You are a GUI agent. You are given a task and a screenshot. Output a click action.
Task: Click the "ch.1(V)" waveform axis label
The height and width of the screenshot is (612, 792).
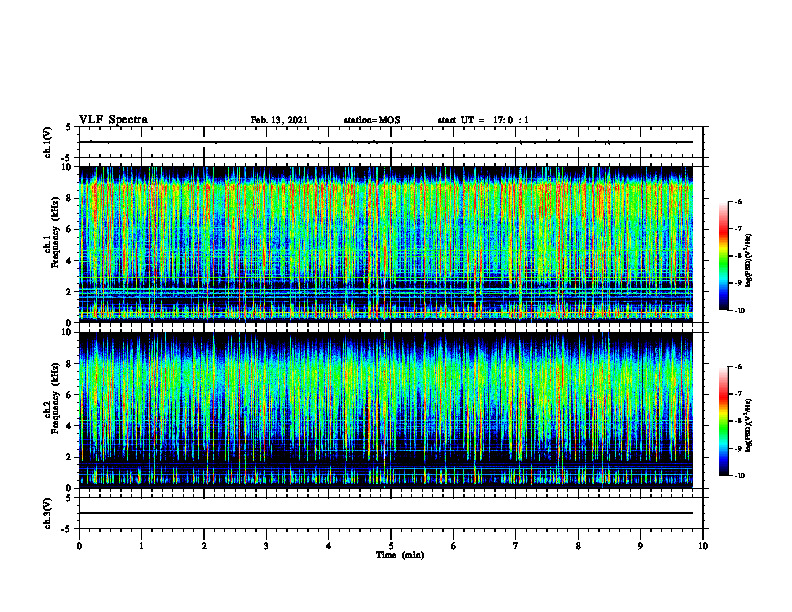coord(48,142)
